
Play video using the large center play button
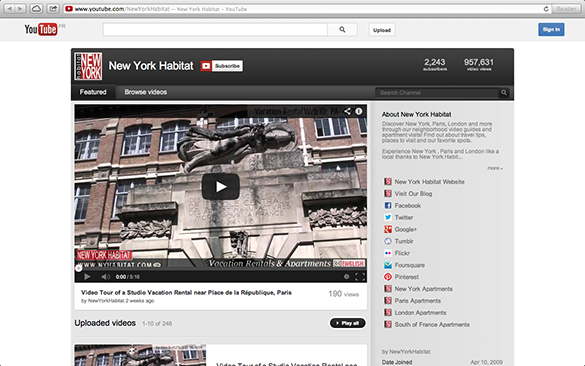[x=220, y=187]
